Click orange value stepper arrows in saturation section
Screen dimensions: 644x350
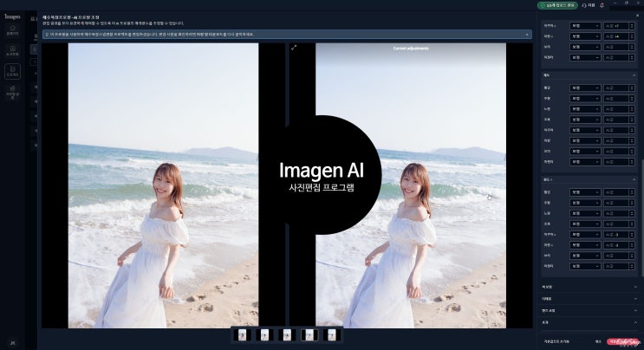[632, 99]
